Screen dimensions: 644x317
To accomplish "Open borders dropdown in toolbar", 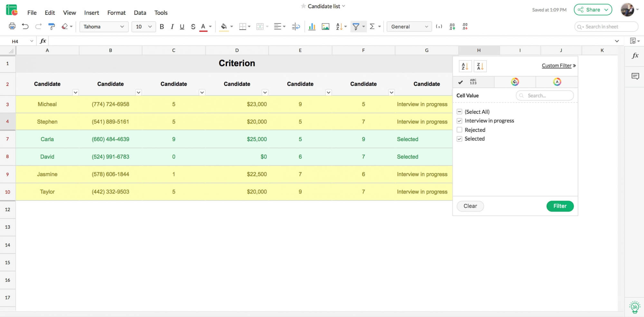I will point(249,27).
